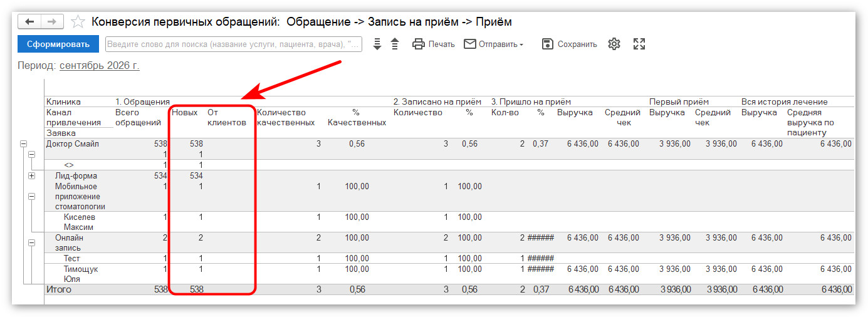Collapse the Мобильное приложение стоматологии group

tap(32, 196)
